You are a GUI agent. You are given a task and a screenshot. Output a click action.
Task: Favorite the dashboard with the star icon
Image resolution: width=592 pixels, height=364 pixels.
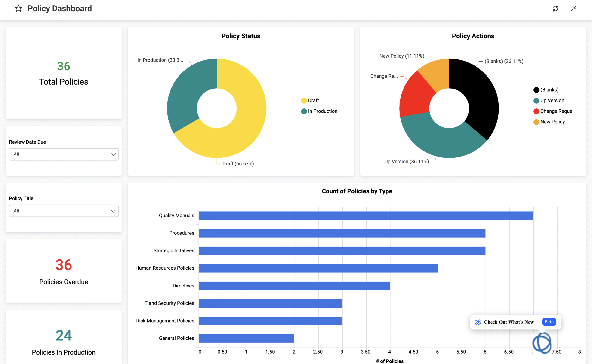point(18,9)
